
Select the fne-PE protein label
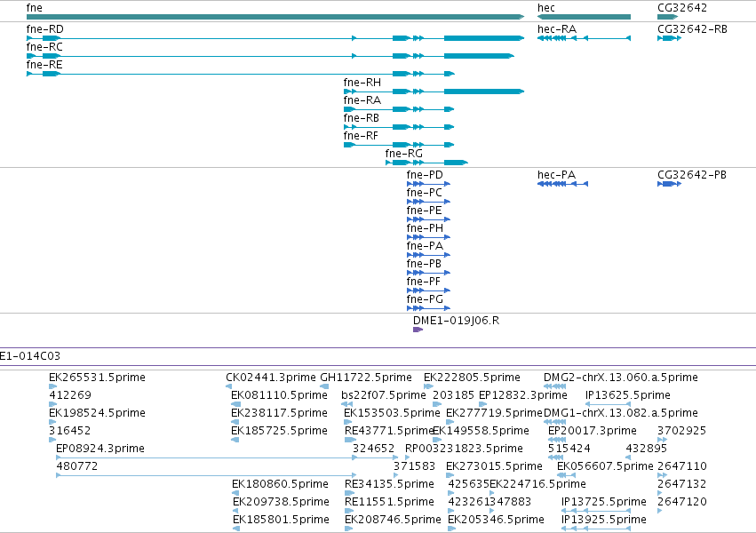[425, 211]
